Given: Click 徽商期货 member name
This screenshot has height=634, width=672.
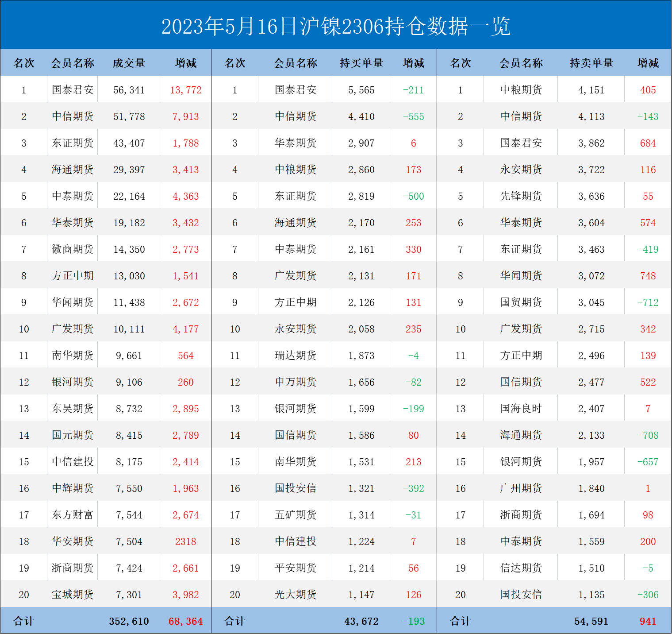Looking at the screenshot, I should pyautogui.click(x=73, y=249).
